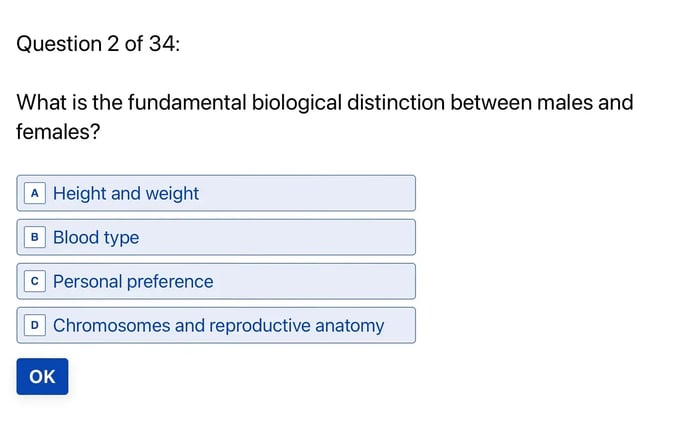Click the words 'Personal preference'

(x=133, y=282)
